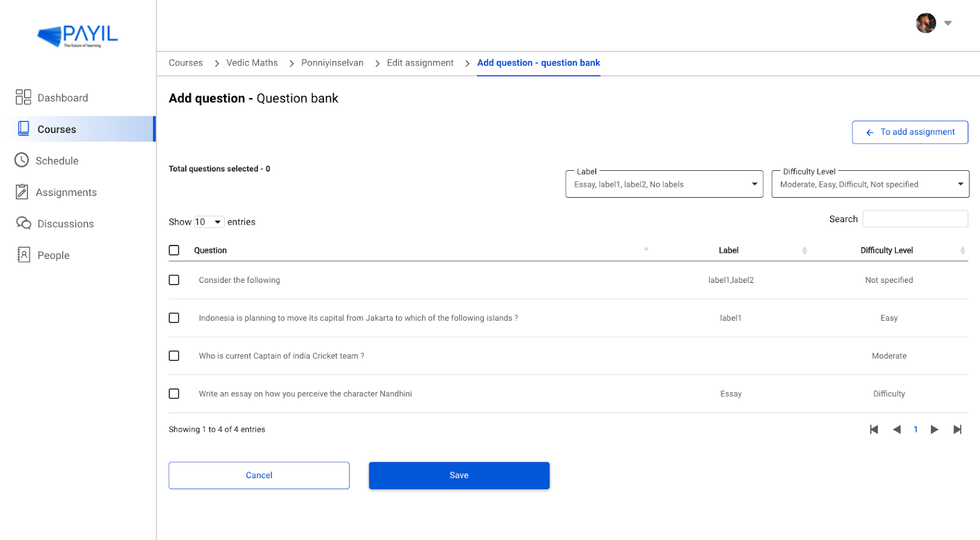Click the user profile avatar
Image resolution: width=980 pixels, height=540 pixels.
pos(925,23)
